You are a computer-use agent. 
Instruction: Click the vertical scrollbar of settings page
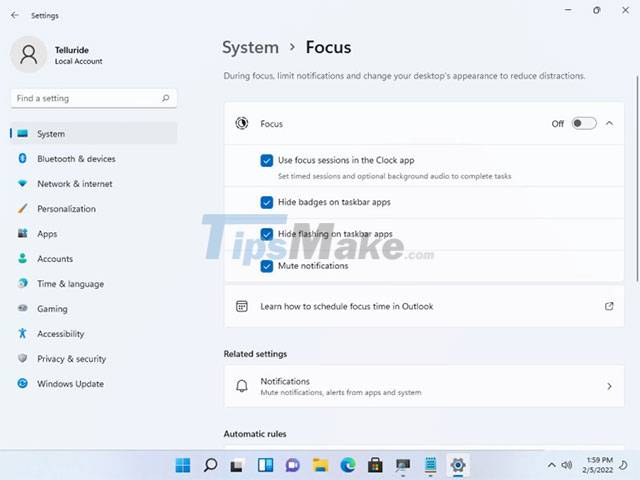pyautogui.click(x=637, y=178)
